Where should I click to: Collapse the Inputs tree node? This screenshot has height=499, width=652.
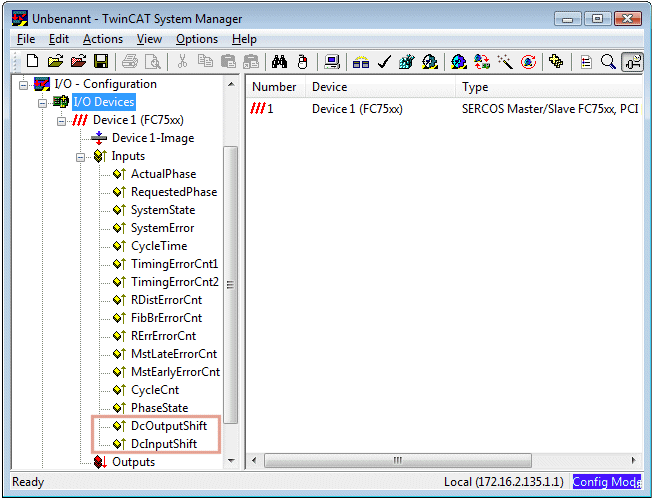point(81,157)
